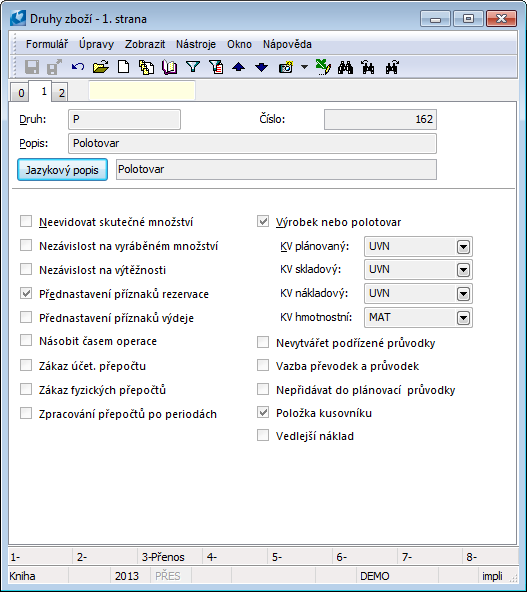Tick Zákaz fyzických přepočtů checkbox
The image size is (527, 592).
click(26, 389)
